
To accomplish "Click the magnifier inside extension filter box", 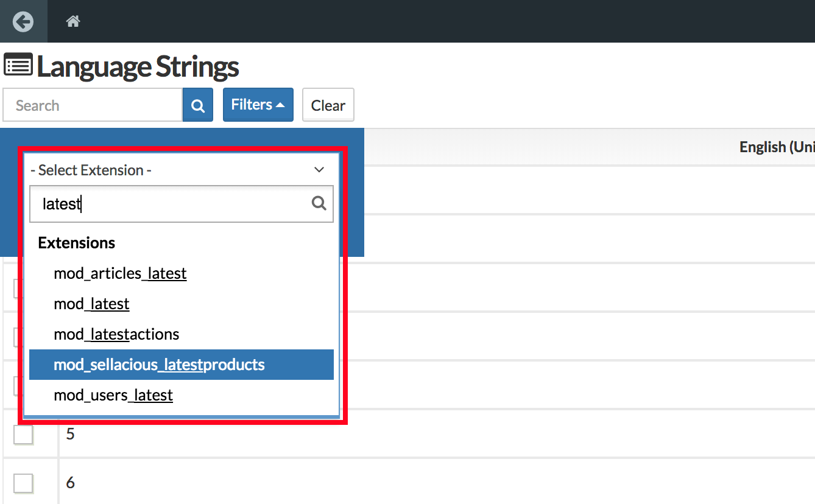I will (319, 203).
